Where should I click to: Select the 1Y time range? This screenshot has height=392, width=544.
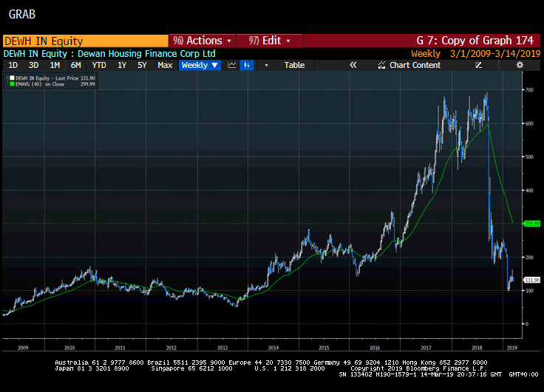[122, 65]
